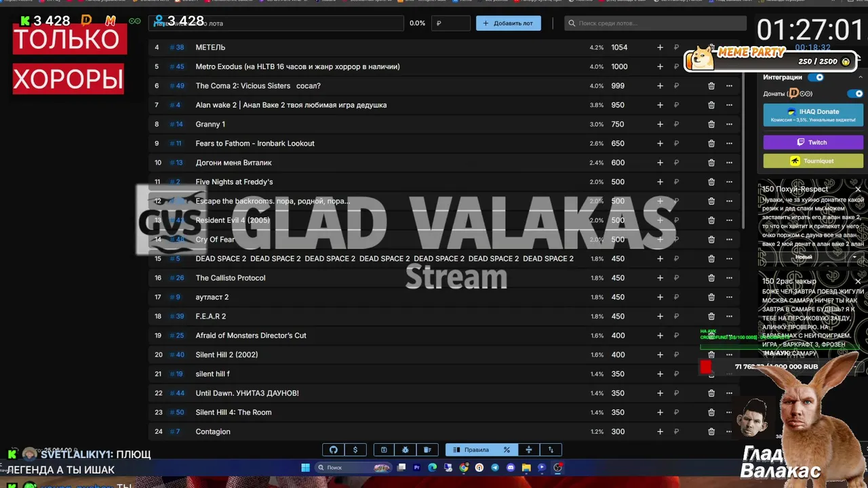Image resolution: width=868 pixels, height=488 pixels.
Task: Click the save archive icon in bottom toolbar
Action: click(x=384, y=450)
